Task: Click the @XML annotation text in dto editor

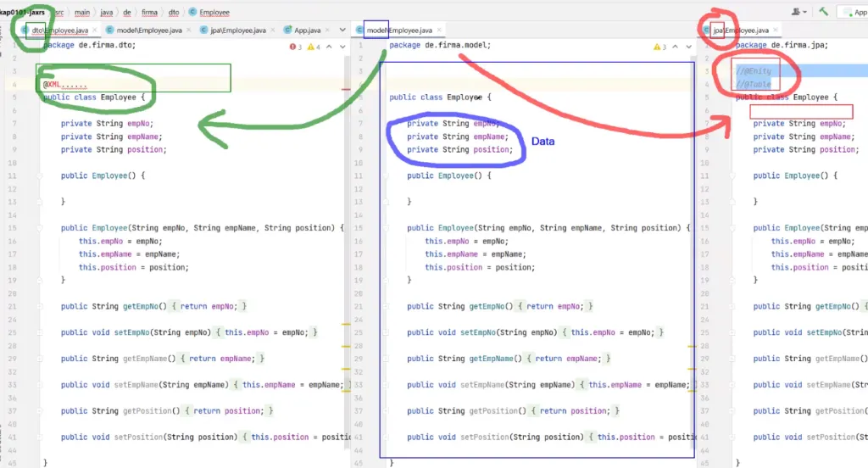Action: click(64, 85)
